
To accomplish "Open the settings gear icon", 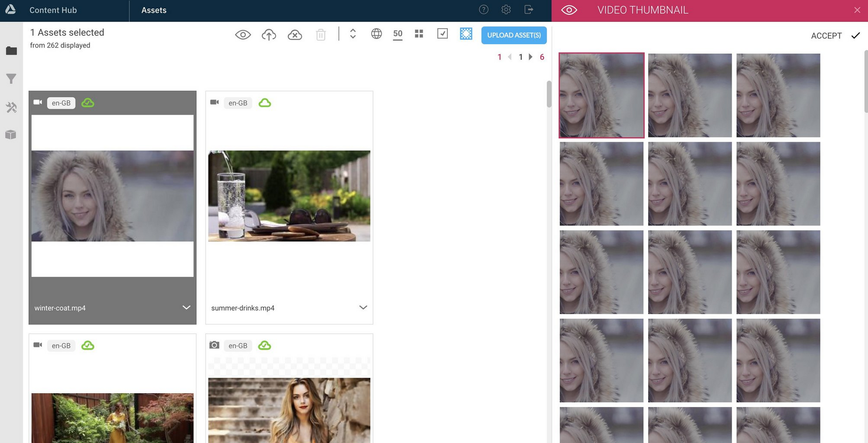I will (506, 10).
